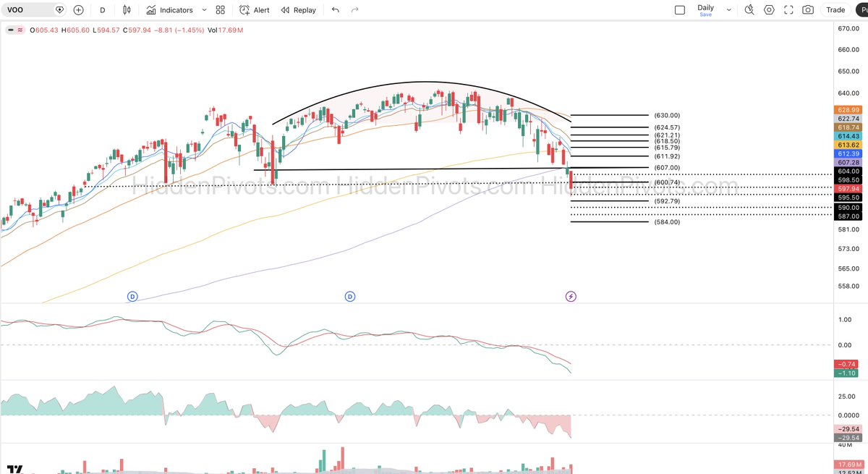Open the candlestick chart type menu
This screenshot has height=474, width=868.
tap(127, 10)
